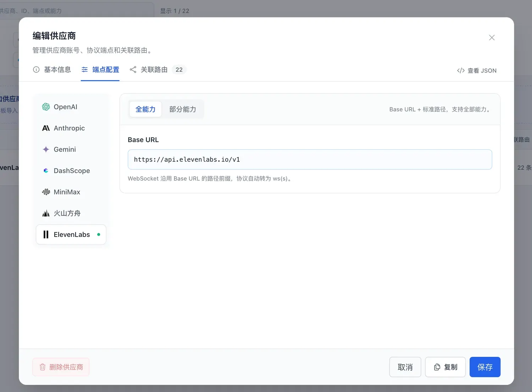Click the share icon beside 关联路由
Image resolution: width=532 pixels, height=392 pixels.
133,70
